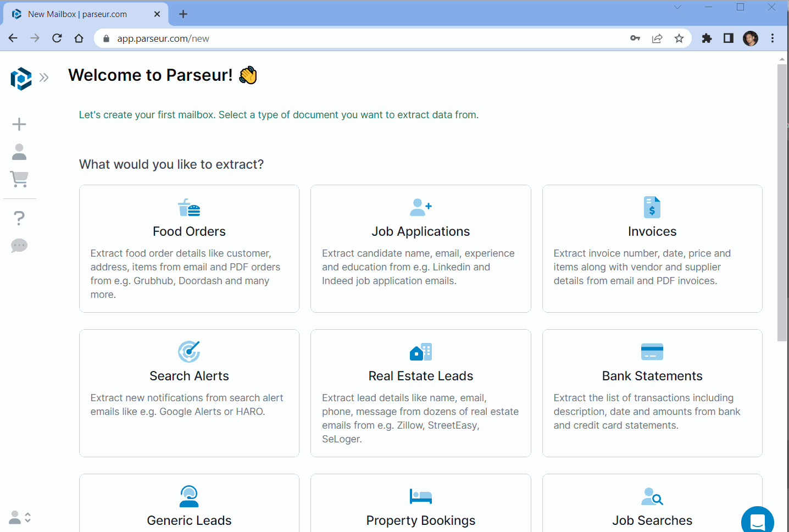Open the account person icon in the sidebar
Viewport: 789px width, 532px height.
coord(19,152)
